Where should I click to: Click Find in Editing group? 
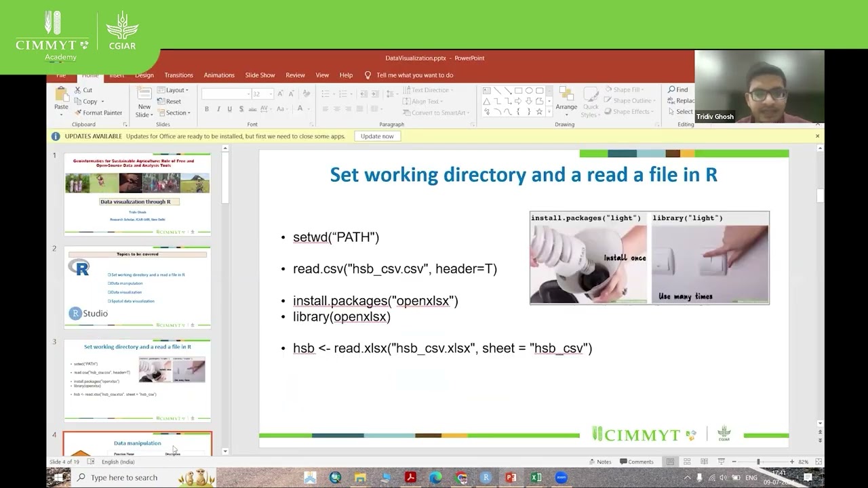(677, 89)
